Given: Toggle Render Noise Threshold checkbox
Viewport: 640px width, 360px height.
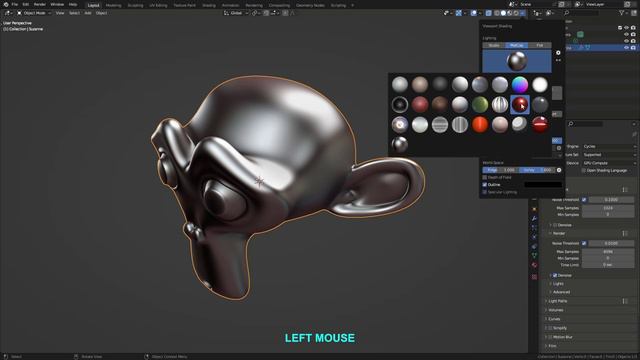Looking at the screenshot, I should pyautogui.click(x=584, y=243).
